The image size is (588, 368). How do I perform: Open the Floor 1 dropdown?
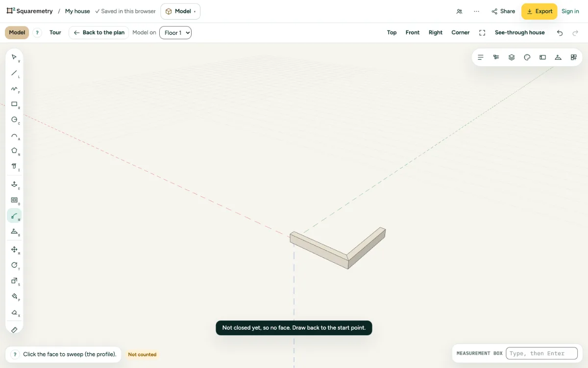(x=175, y=33)
